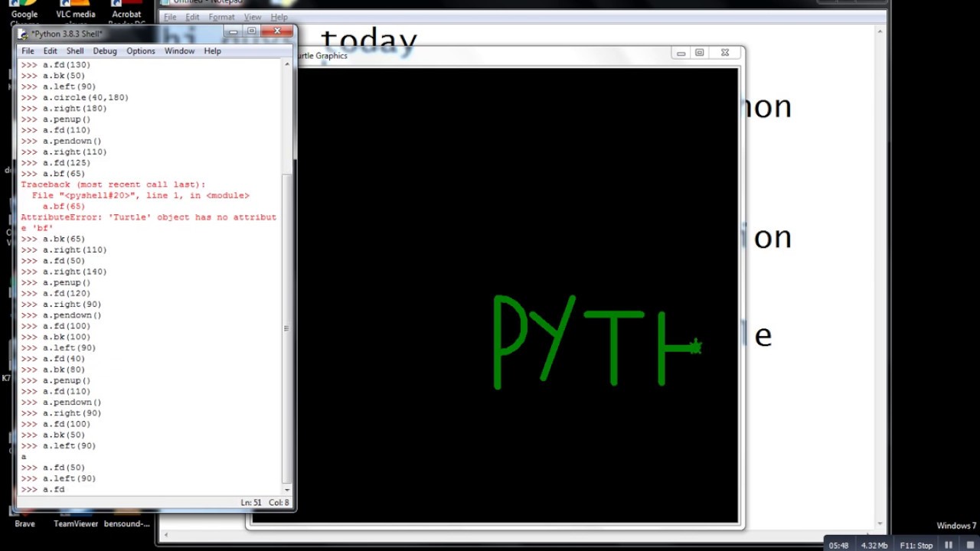
Task: Click the line 'a.fd(125)'
Action: [x=66, y=163]
